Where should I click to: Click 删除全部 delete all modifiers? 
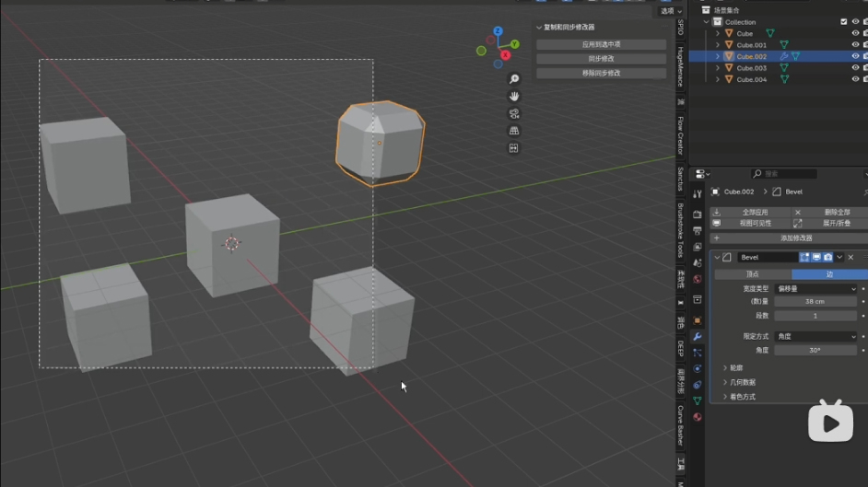(830, 213)
